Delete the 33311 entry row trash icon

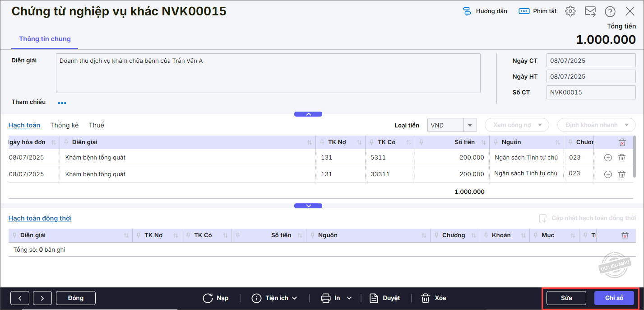click(x=622, y=174)
